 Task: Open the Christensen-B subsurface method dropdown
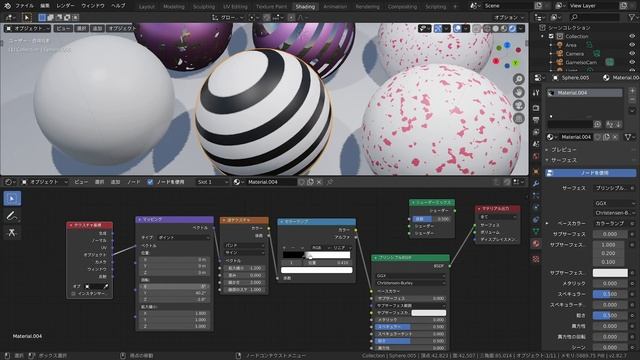tap(614, 213)
